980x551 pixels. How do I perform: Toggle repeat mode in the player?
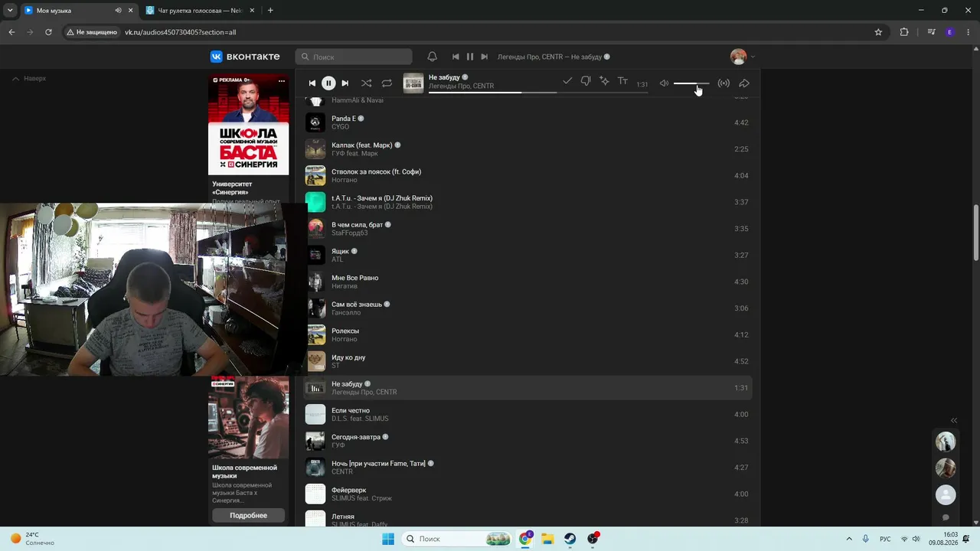[387, 83]
